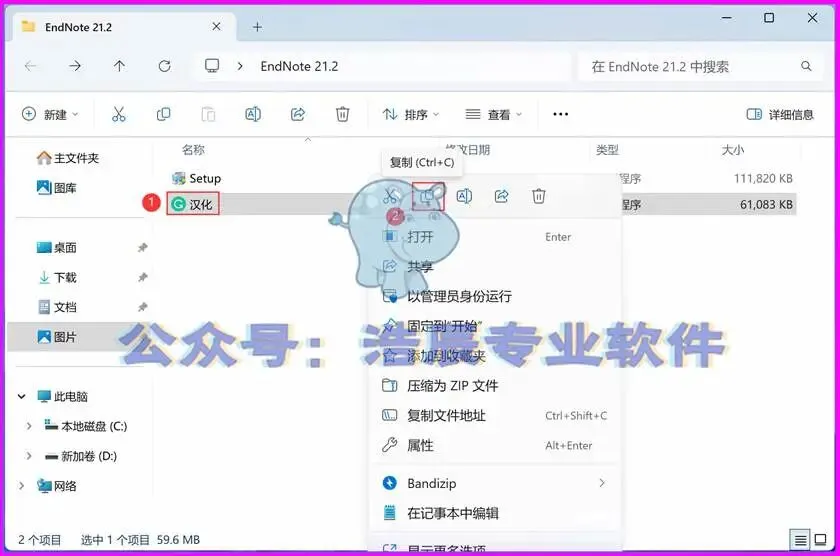Open a new tab with plus button
Viewport: 840px width, 556px height.
[x=258, y=27]
